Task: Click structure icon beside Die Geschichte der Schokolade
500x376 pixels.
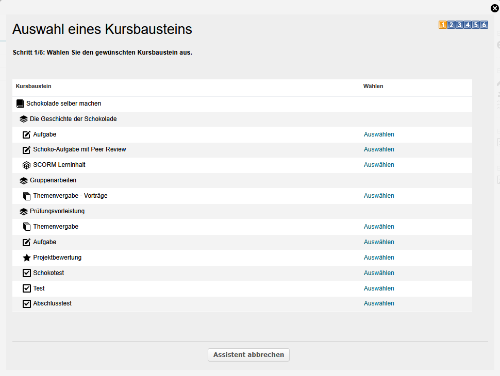Action: 23,119
